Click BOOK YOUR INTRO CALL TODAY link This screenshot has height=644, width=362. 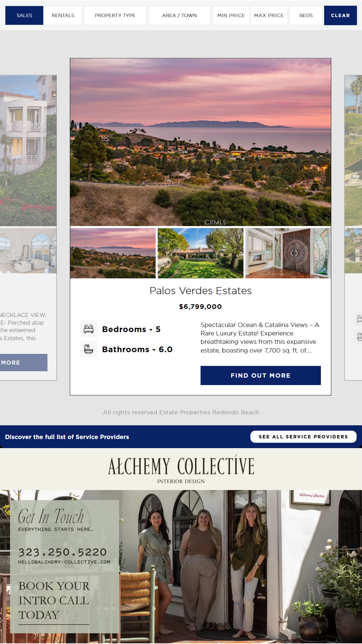coord(54,600)
